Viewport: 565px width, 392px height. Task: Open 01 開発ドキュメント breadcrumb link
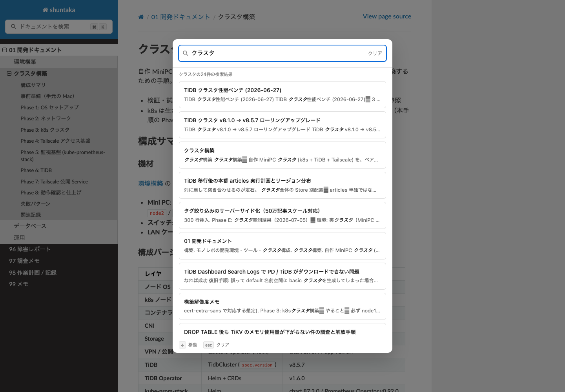click(x=180, y=17)
